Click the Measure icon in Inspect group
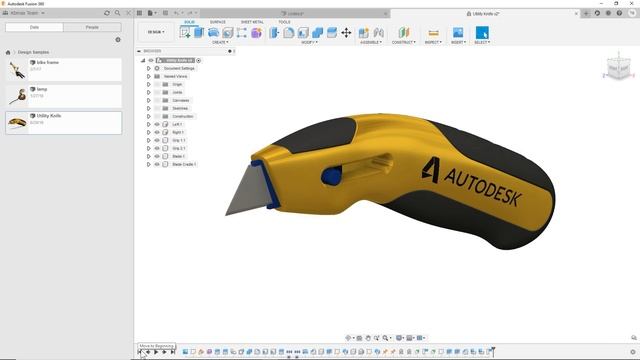Image resolution: width=640 pixels, height=360 pixels. point(433,32)
